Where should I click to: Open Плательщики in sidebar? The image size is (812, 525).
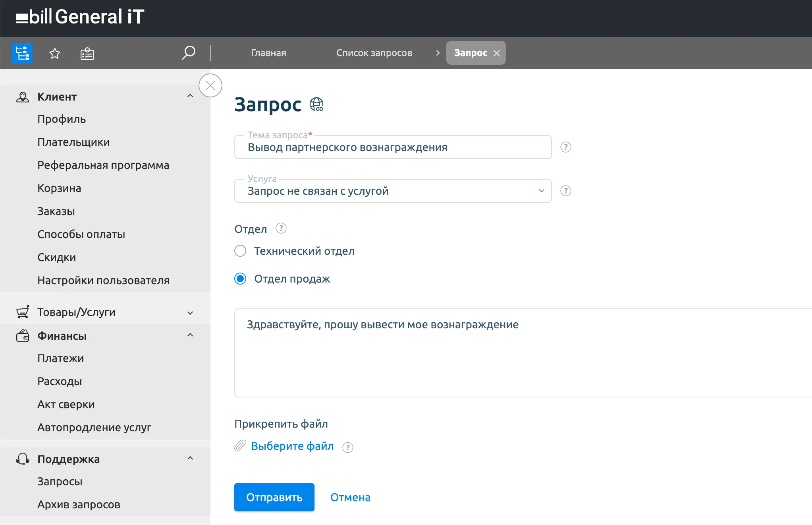point(73,142)
